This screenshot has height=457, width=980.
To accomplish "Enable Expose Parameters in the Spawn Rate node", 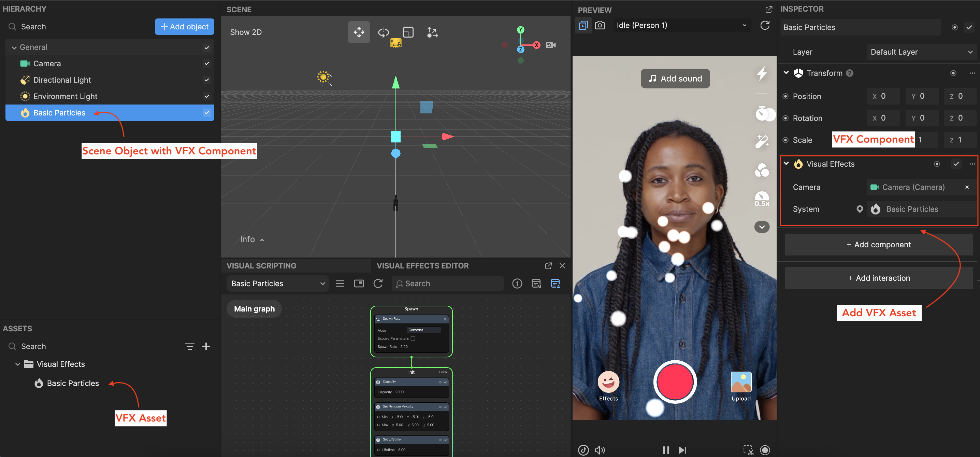I will tap(413, 338).
